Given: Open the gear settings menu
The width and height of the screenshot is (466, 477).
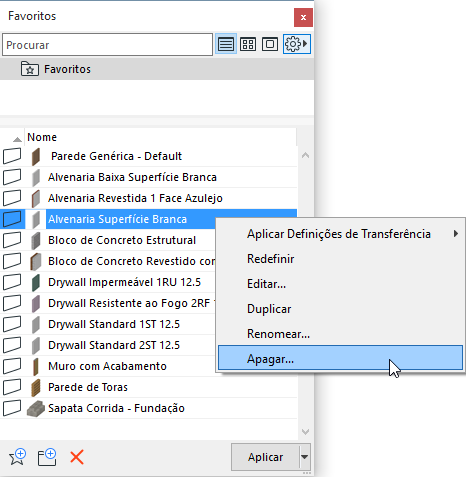Looking at the screenshot, I should pyautogui.click(x=297, y=44).
